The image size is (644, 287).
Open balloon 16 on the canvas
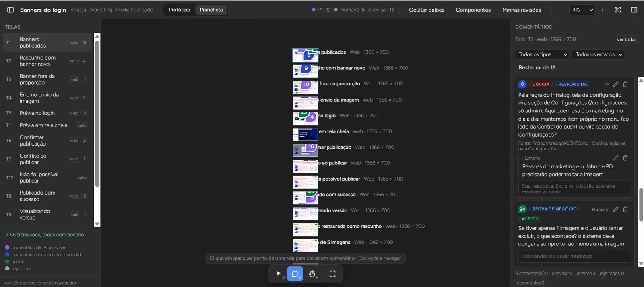click(x=311, y=147)
